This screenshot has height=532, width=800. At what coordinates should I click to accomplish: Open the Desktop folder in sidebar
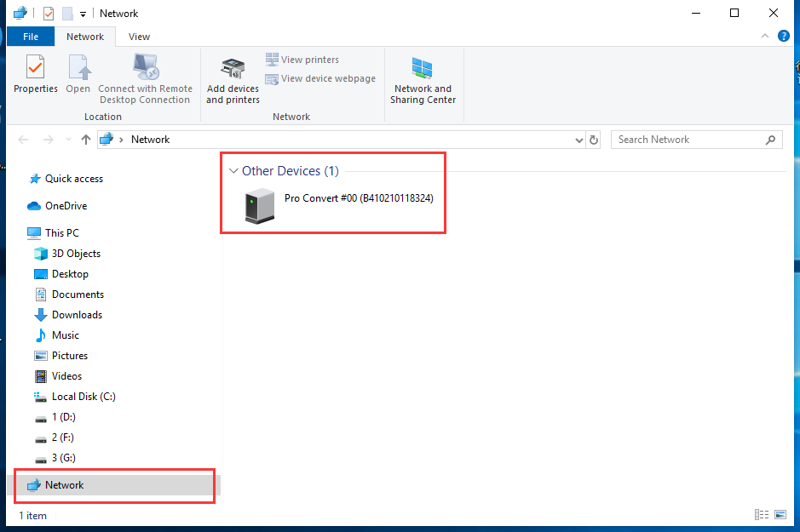(61, 273)
